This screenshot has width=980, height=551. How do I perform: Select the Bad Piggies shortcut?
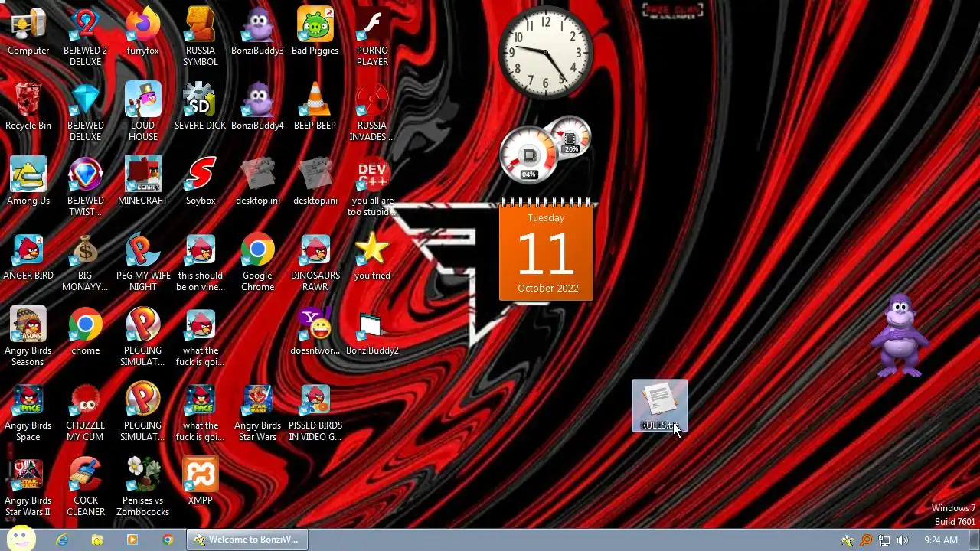coord(315,31)
